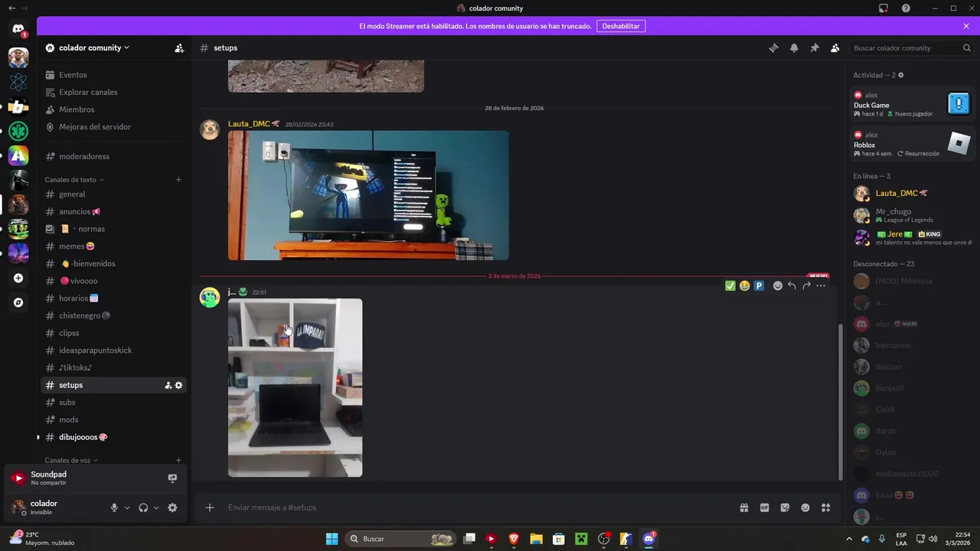Open the sticker picker
Screen dimensions: 980x551
tap(785, 507)
